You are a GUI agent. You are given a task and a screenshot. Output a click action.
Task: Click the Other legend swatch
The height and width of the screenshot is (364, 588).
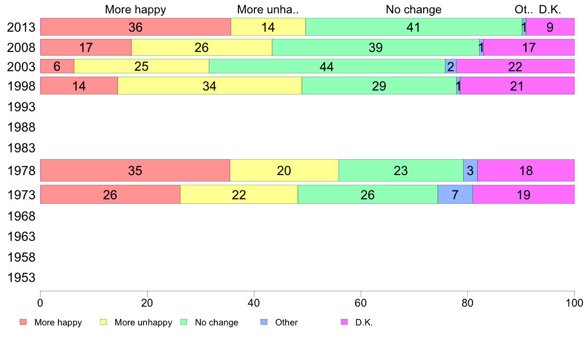(x=264, y=322)
